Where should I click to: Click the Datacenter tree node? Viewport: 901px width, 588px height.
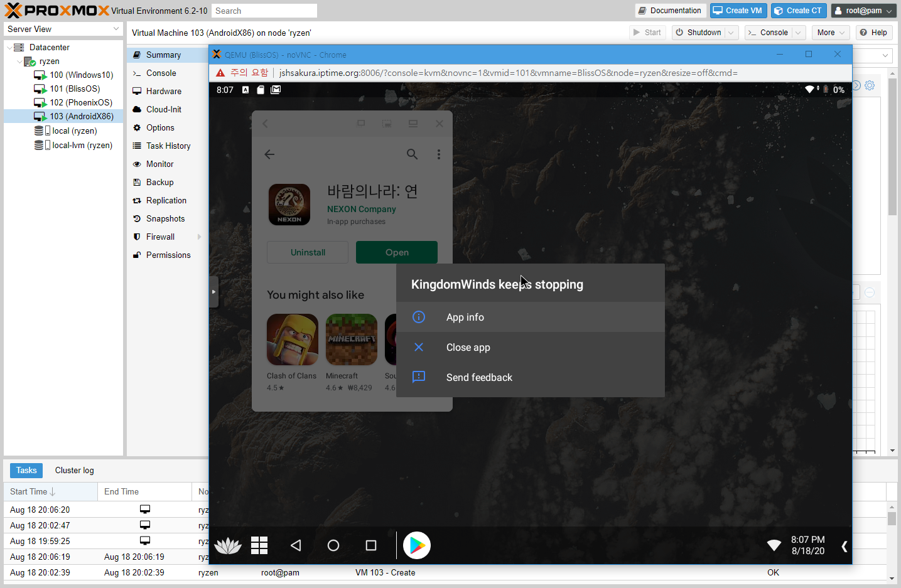pyautogui.click(x=49, y=47)
